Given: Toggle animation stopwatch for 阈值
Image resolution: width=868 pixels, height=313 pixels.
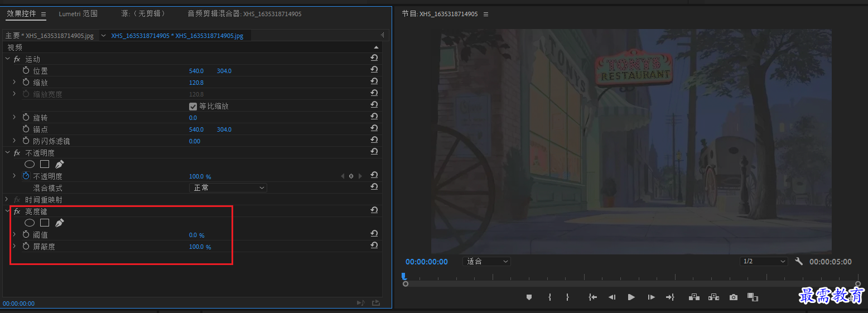Looking at the screenshot, I should (x=26, y=234).
